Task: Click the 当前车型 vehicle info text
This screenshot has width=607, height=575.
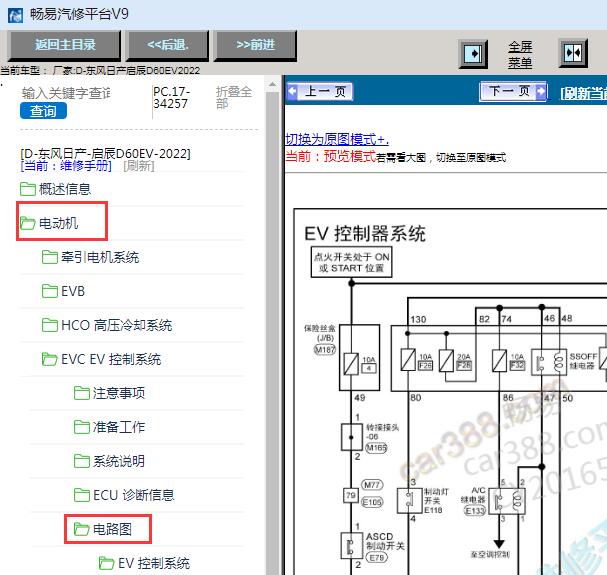Action: click(x=100, y=70)
